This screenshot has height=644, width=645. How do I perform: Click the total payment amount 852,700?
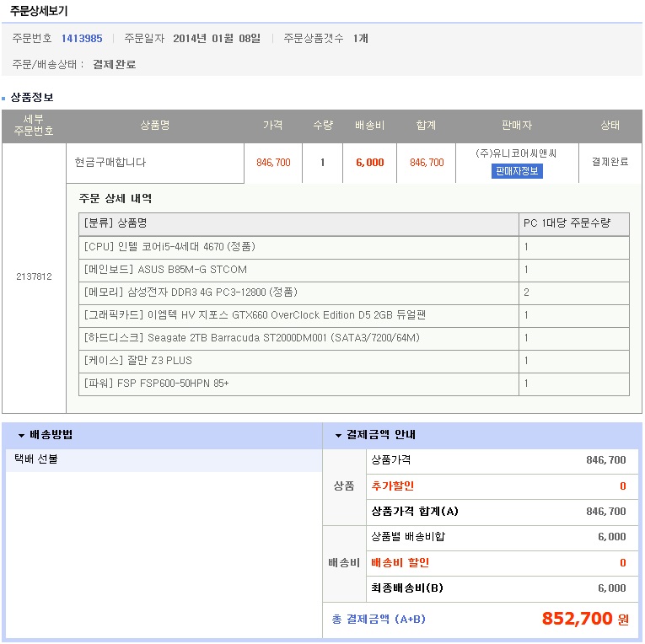tap(577, 619)
